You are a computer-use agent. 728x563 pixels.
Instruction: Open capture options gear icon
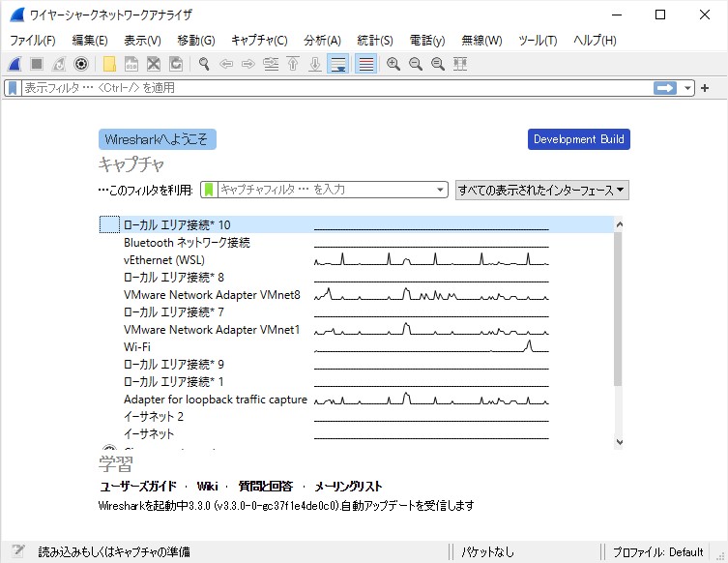(81, 64)
